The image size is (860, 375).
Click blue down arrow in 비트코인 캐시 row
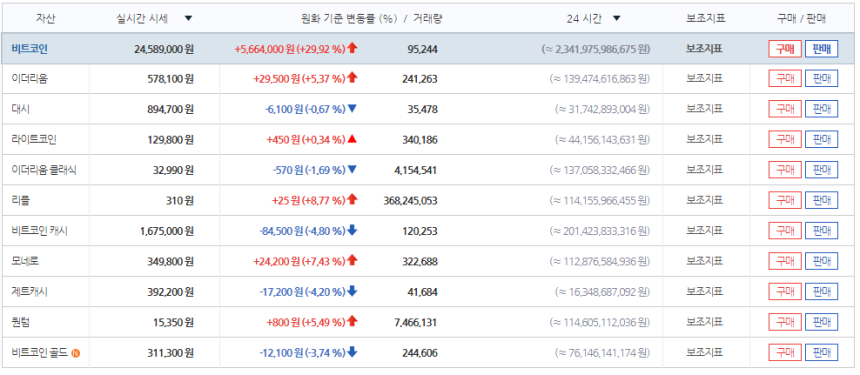tap(352, 231)
